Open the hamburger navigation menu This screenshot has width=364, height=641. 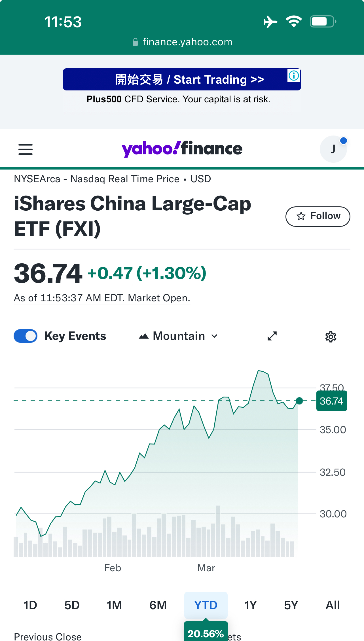[26, 149]
